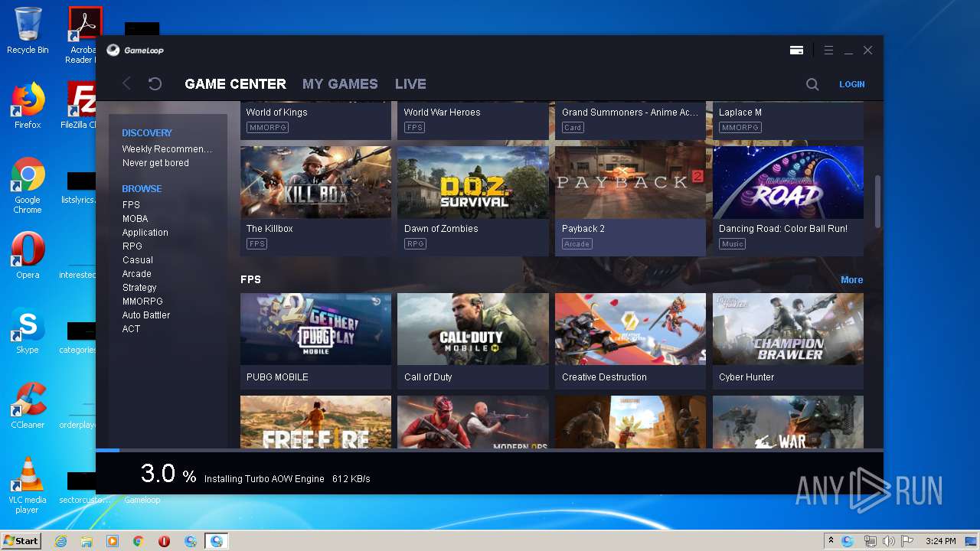Viewport: 980px width, 551px height.
Task: Open Weekly Recommendations in Discovery
Action: click(168, 149)
